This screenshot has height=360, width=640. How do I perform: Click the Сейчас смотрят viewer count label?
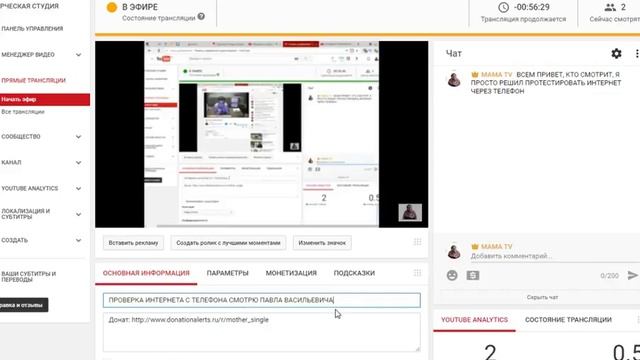coord(615,19)
